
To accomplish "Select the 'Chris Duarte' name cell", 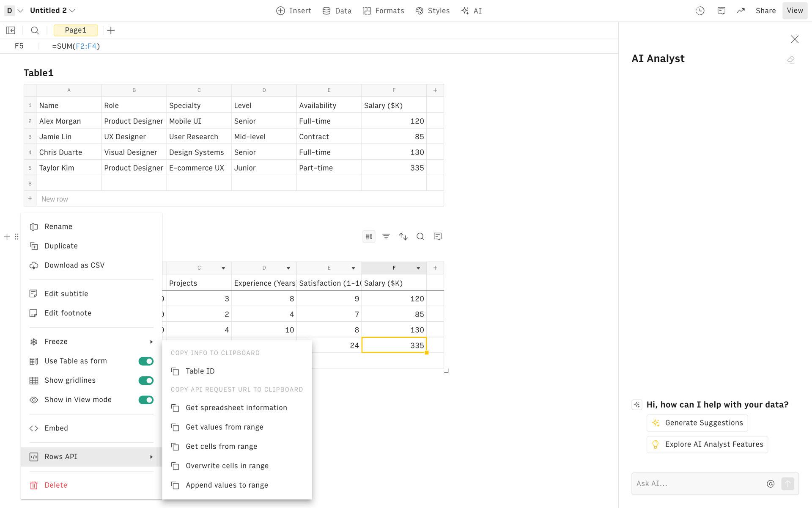I will [69, 152].
